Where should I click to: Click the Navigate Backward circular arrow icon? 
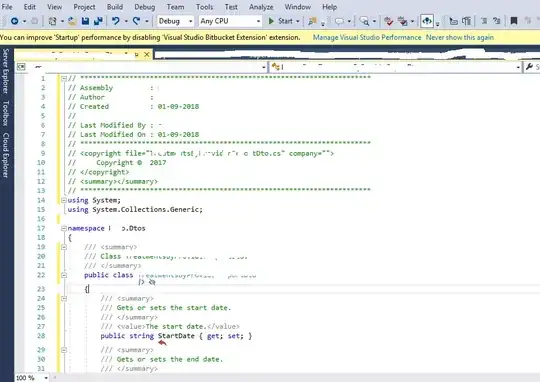point(14,21)
